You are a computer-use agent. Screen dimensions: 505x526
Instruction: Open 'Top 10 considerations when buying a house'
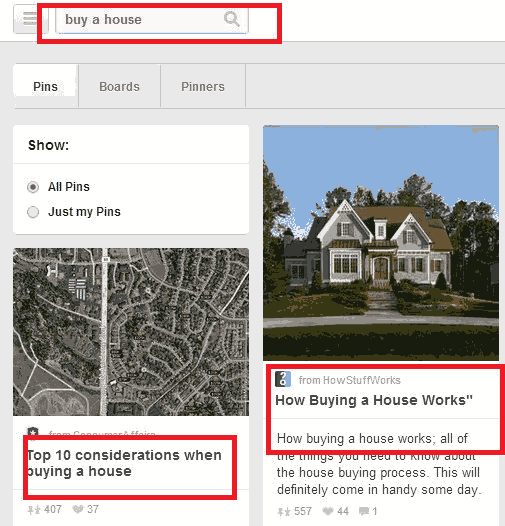click(x=124, y=463)
